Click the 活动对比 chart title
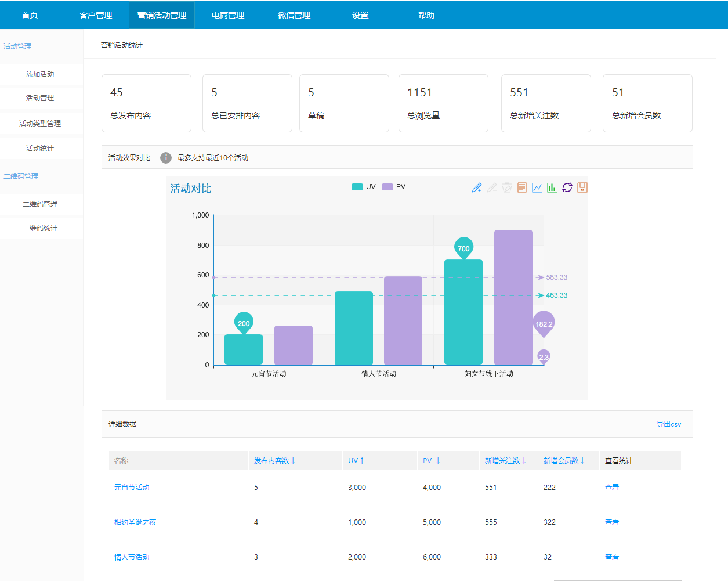The height and width of the screenshot is (581, 728). 190,189
